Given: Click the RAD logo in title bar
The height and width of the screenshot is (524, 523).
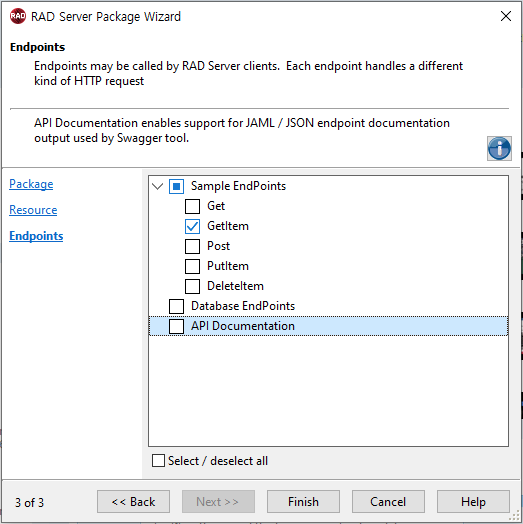Looking at the screenshot, I should coord(18,16).
